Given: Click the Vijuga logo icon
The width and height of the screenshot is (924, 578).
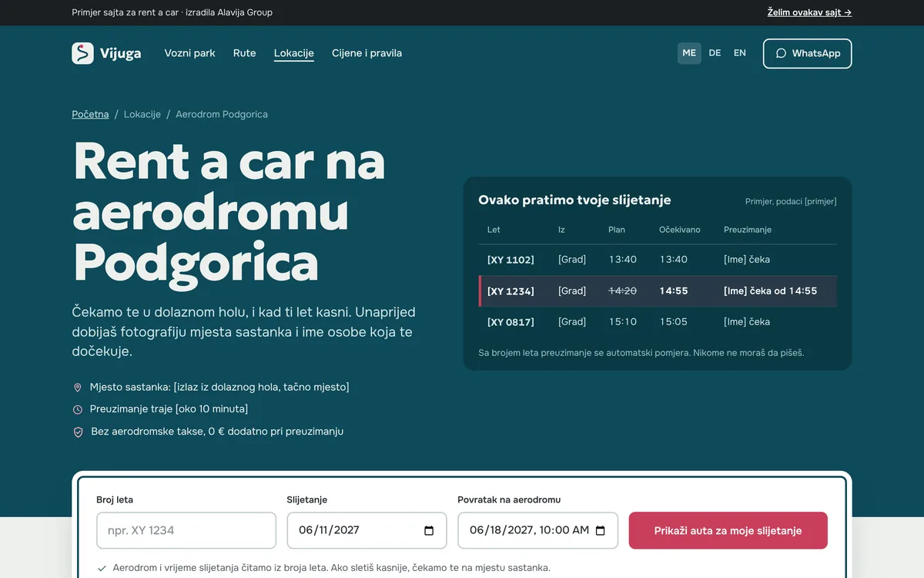Looking at the screenshot, I should [82, 53].
